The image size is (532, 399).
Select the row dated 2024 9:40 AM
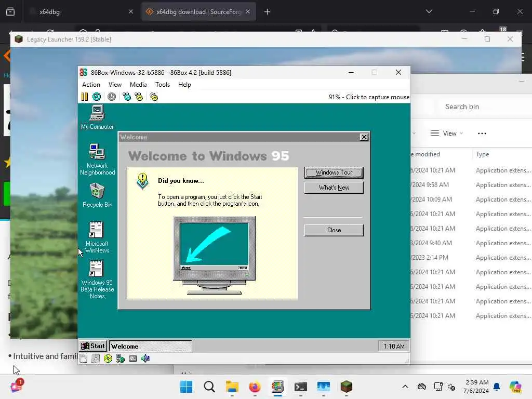pyautogui.click(x=471, y=243)
